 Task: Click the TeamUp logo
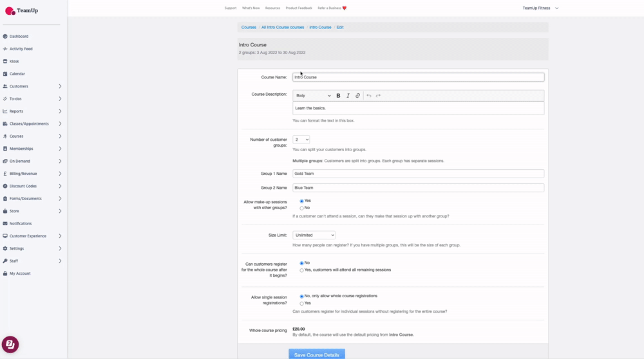[22, 11]
